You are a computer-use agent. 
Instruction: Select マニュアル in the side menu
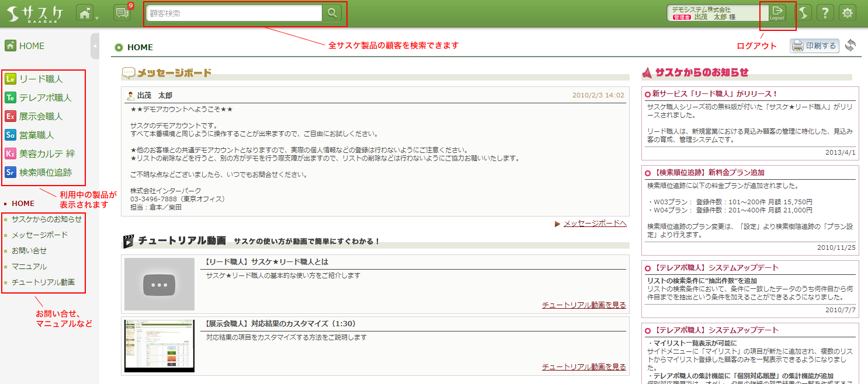[29, 266]
